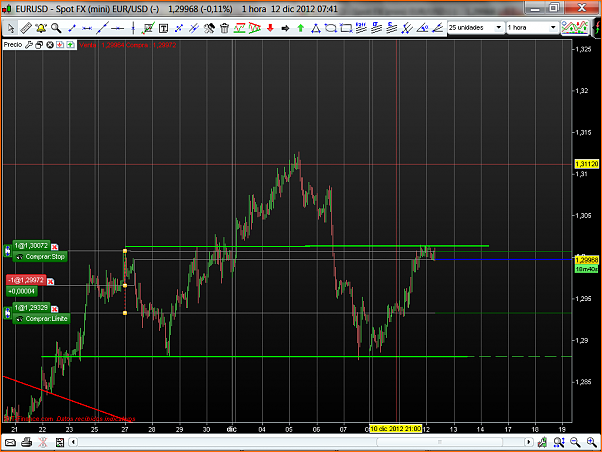This screenshot has width=602, height=452.
Task: Select the fan lines tool
Action: coord(437,28)
